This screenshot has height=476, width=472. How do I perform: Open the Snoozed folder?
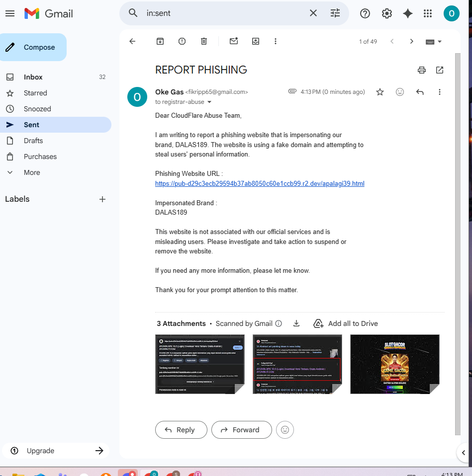56,109
